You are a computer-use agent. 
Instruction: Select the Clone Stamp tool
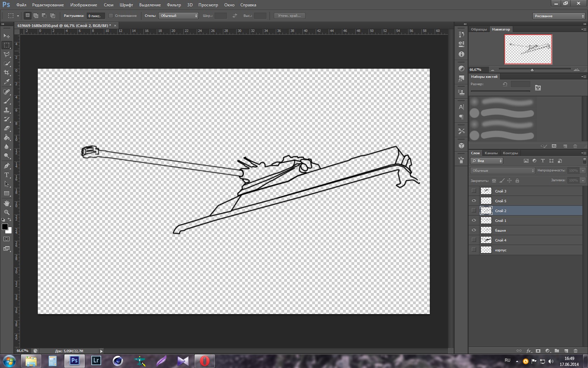pyautogui.click(x=7, y=110)
